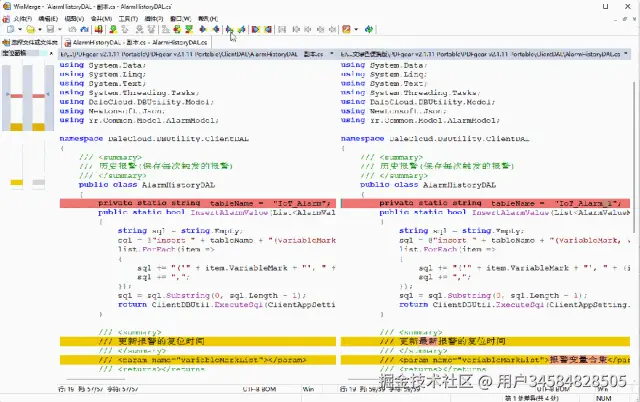Go to the First Difference icon
The width and height of the screenshot is (640, 402).
(x=165, y=29)
